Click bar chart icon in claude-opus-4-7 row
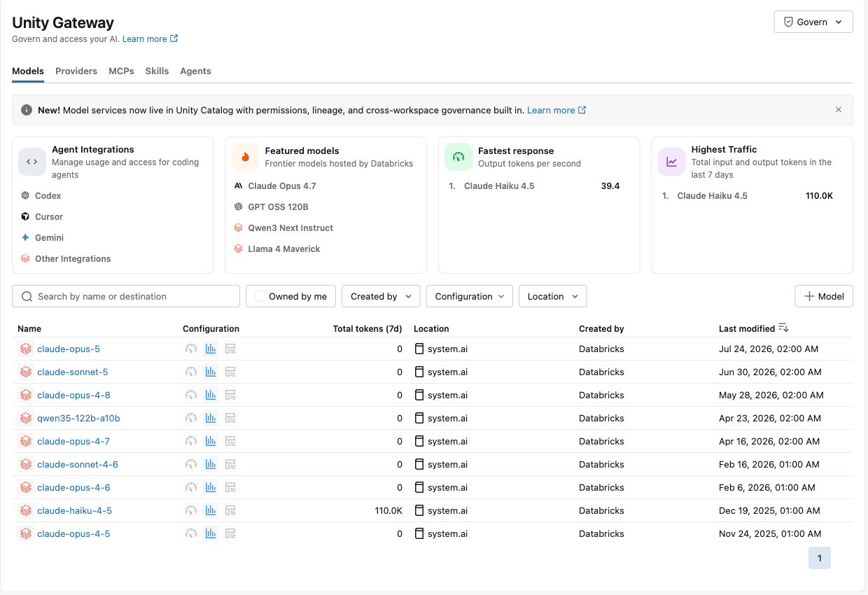 tap(211, 441)
